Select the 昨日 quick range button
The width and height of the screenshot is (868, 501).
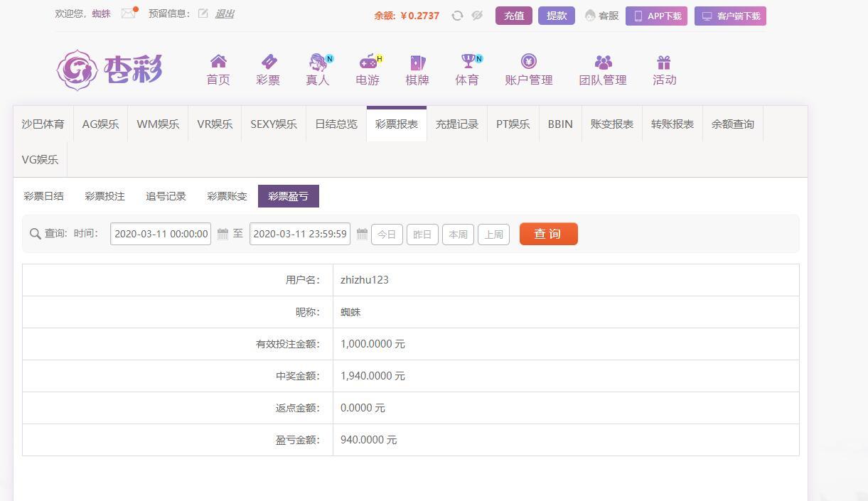pyautogui.click(x=422, y=235)
